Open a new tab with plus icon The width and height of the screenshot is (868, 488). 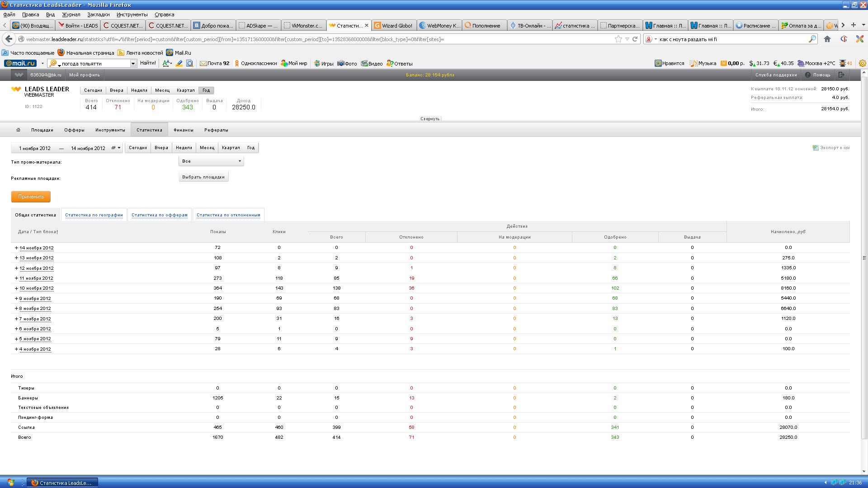point(853,25)
